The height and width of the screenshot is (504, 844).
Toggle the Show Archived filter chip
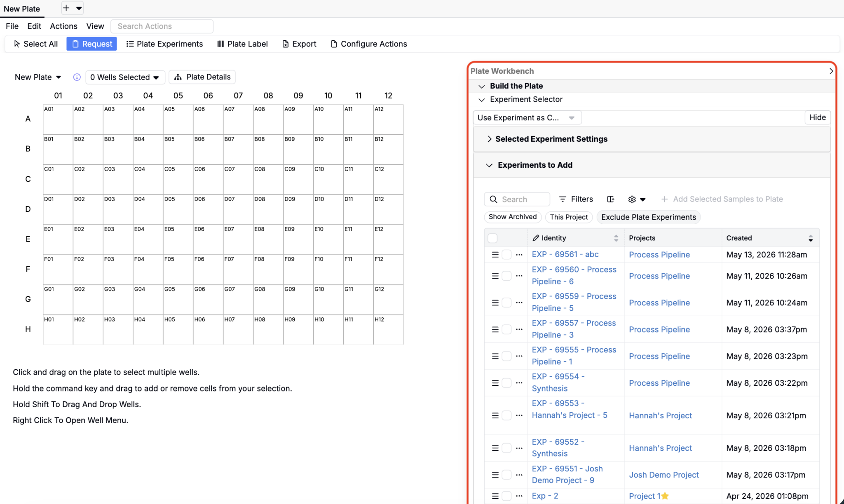(x=513, y=217)
